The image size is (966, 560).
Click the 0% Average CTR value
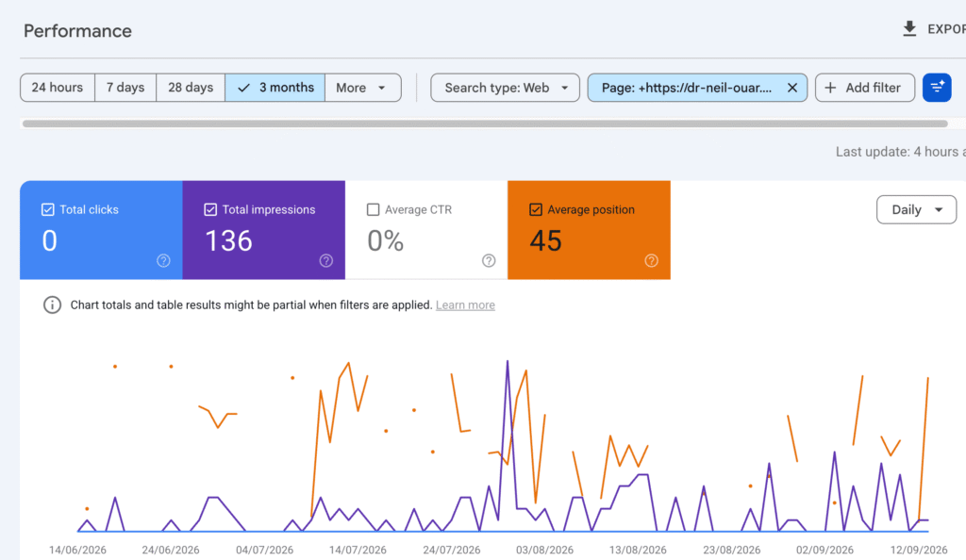pyautogui.click(x=386, y=240)
